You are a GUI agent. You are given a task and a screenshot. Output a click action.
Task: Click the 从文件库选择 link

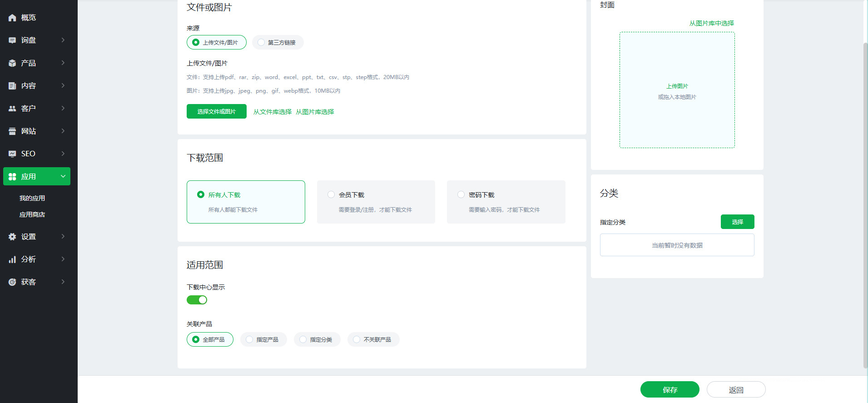click(272, 112)
